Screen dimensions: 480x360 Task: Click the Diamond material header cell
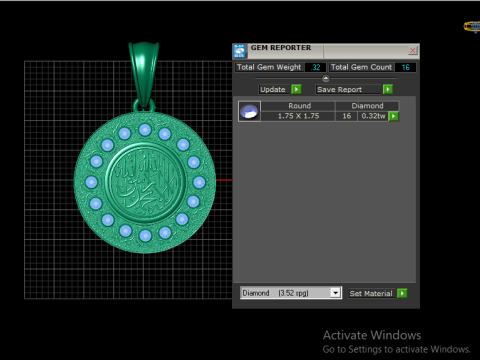(367, 106)
